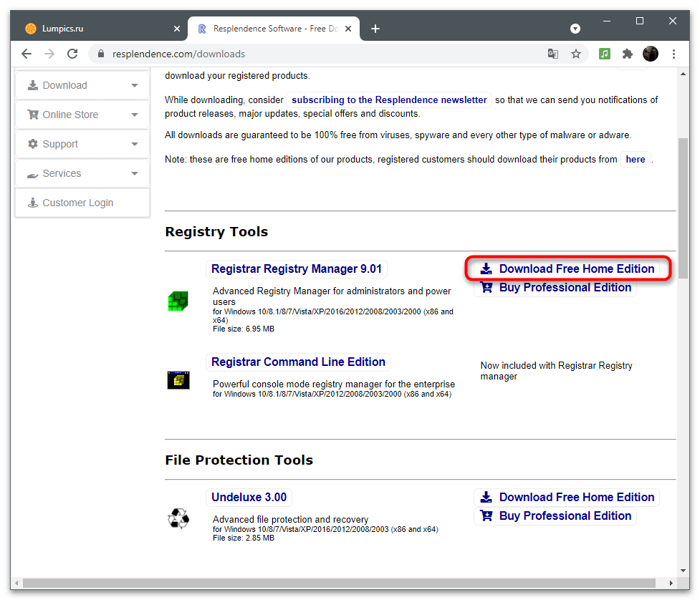Screen dimensions: 700x600
Task: Select the Resplendence Software tab
Action: (274, 29)
